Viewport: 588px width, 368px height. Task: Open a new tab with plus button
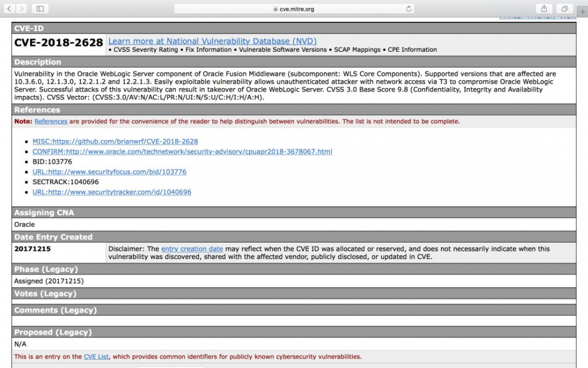point(582,12)
